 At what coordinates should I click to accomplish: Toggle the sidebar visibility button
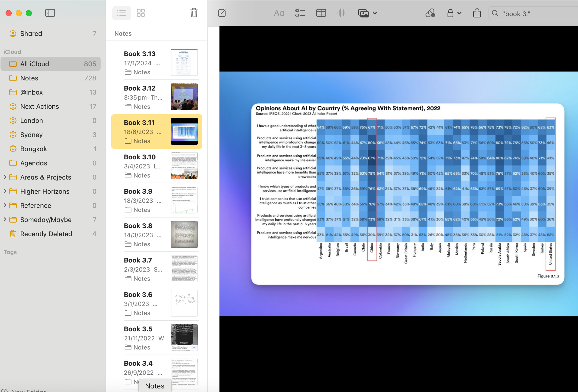50,13
